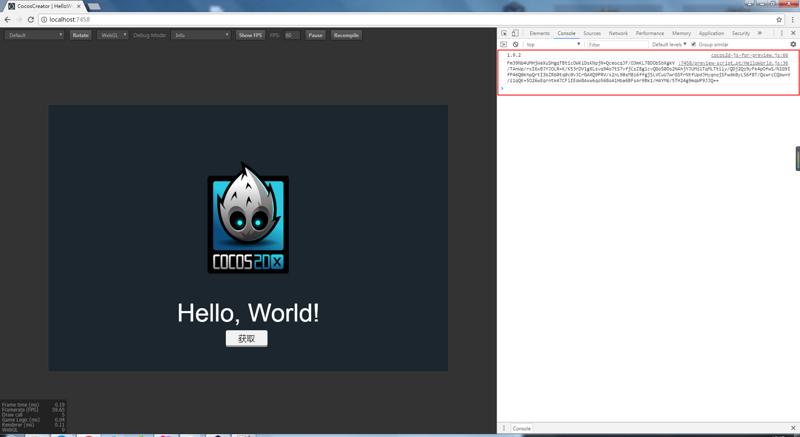Click the 1.9.2 console log entry
Image resolution: width=800 pixels, height=437 pixels.
click(514, 55)
